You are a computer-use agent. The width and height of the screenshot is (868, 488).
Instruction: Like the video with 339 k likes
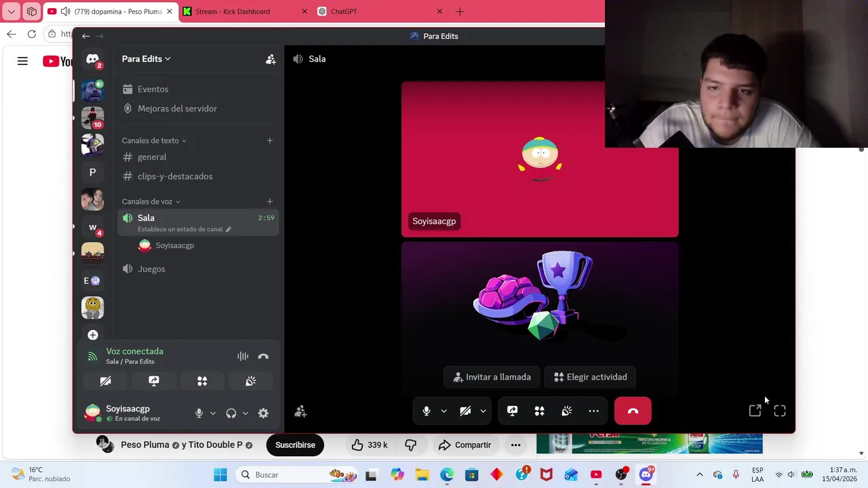point(370,445)
